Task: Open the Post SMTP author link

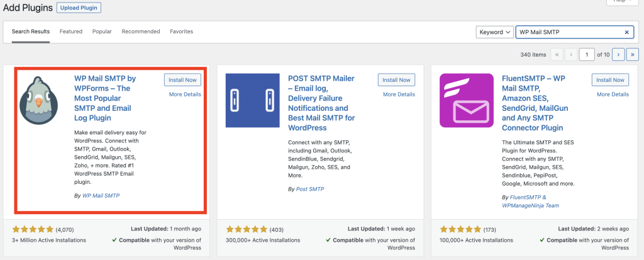Action: click(310, 189)
